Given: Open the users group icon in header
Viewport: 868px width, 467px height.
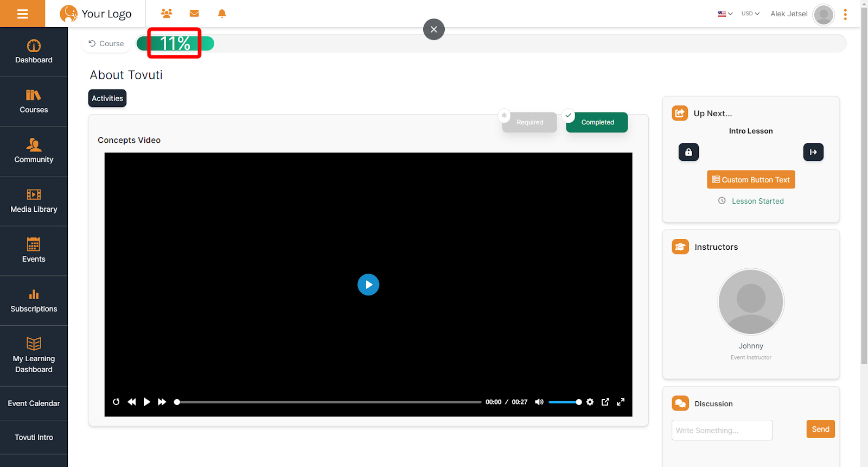Looking at the screenshot, I should 167,13.
